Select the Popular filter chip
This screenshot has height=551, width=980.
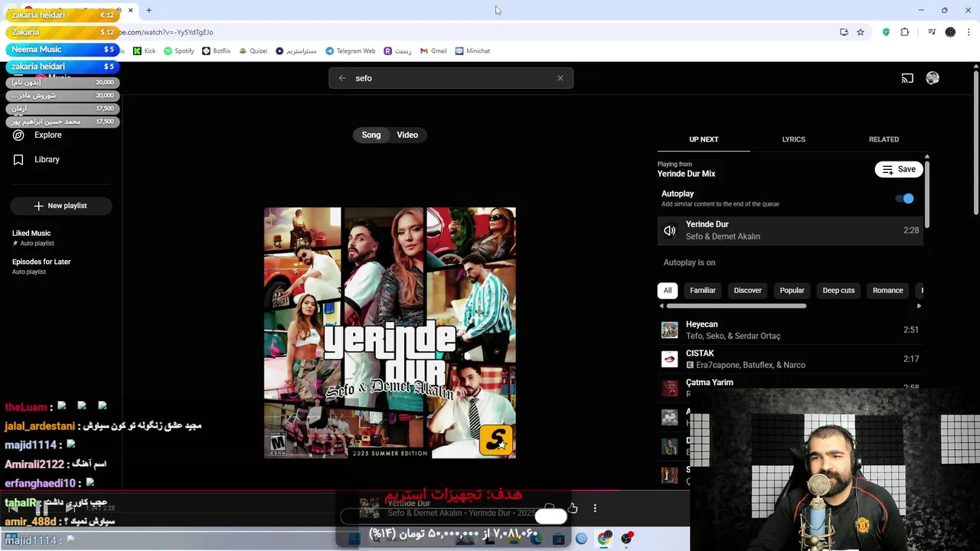792,291
